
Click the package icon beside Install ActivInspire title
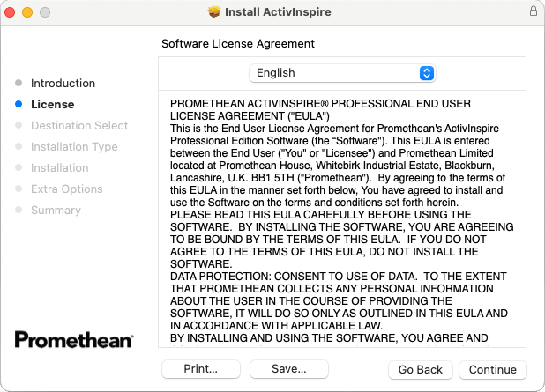(213, 12)
